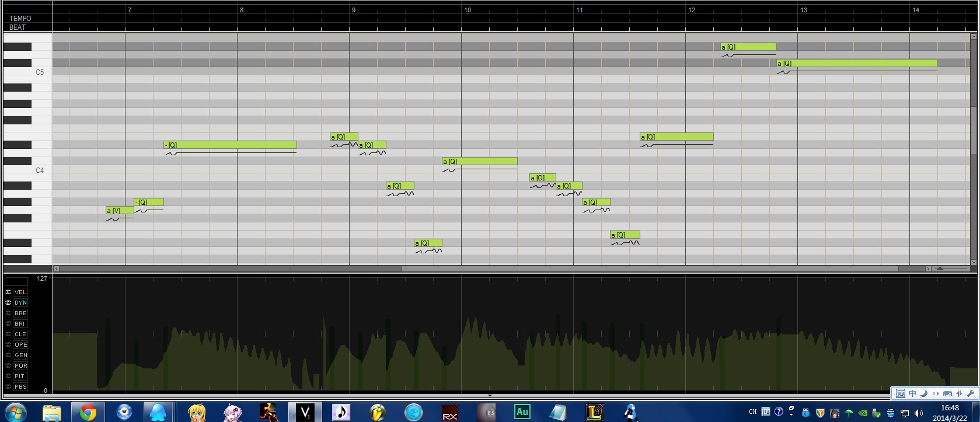Viewport: 980px width, 422px height.
Task: Toggle the eye icon beside CLE
Action: pyautogui.click(x=8, y=334)
